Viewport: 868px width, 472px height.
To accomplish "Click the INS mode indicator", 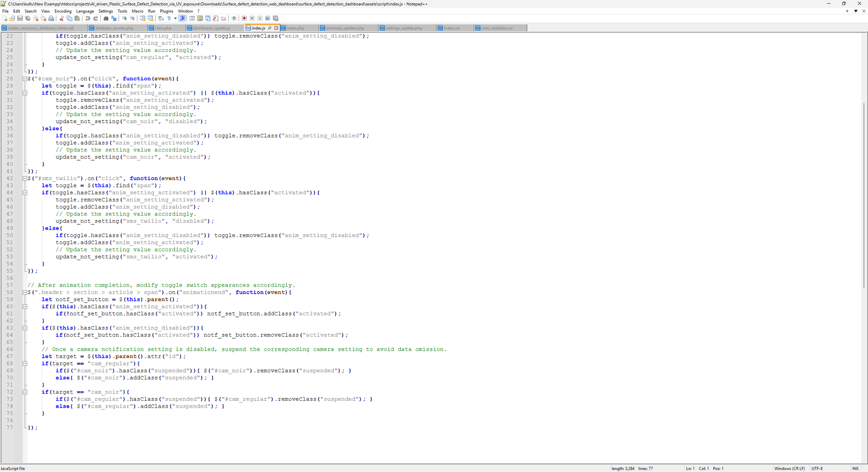I will (855, 468).
